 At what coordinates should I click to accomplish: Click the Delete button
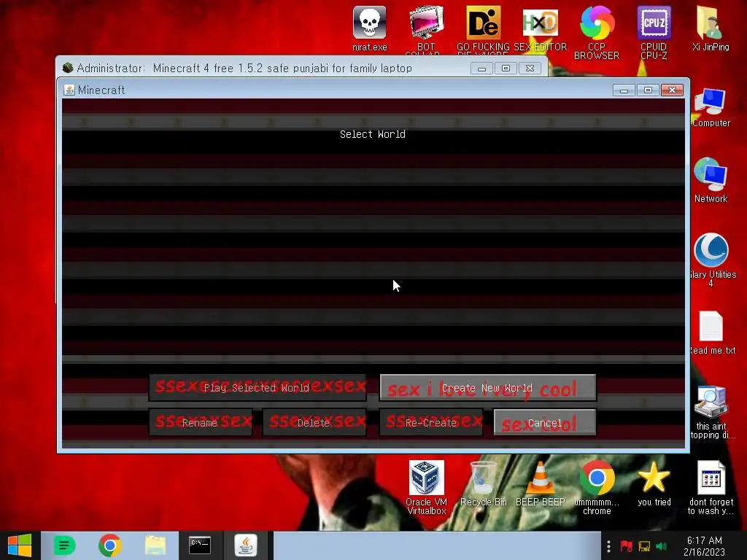click(314, 422)
